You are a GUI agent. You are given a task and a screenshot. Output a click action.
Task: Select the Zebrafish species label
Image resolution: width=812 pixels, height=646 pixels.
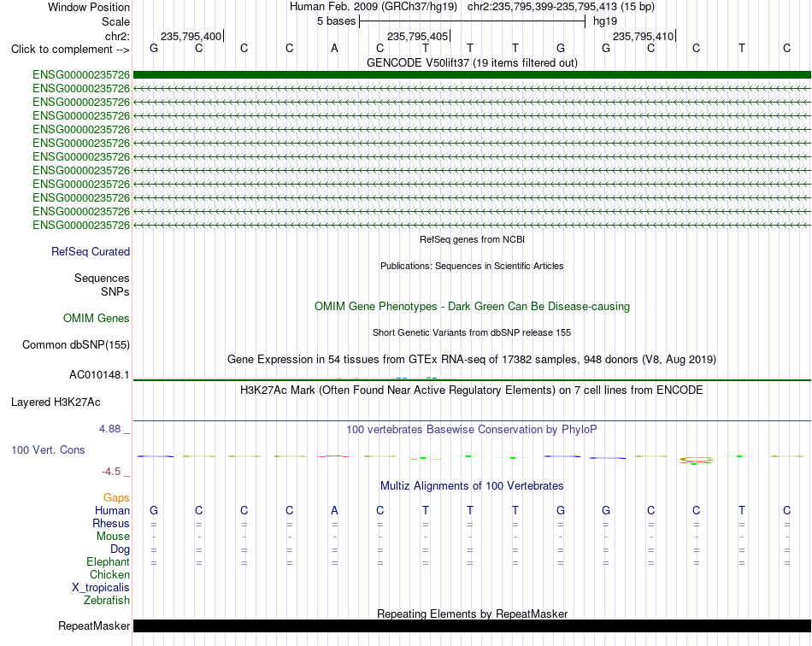[107, 601]
